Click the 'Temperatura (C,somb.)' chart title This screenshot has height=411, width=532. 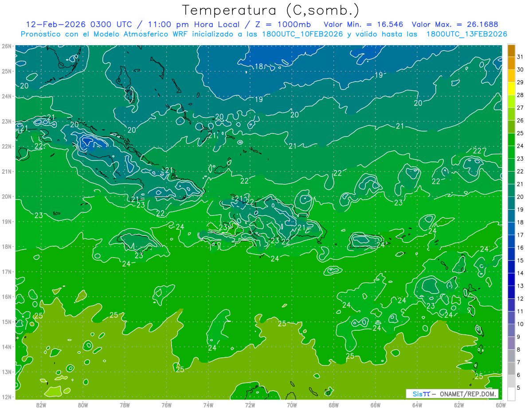[x=270, y=11]
